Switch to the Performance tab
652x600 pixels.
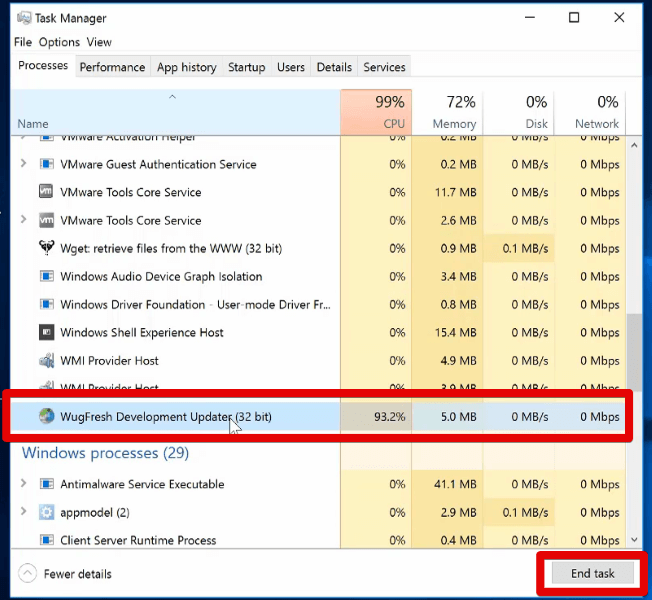(112, 67)
